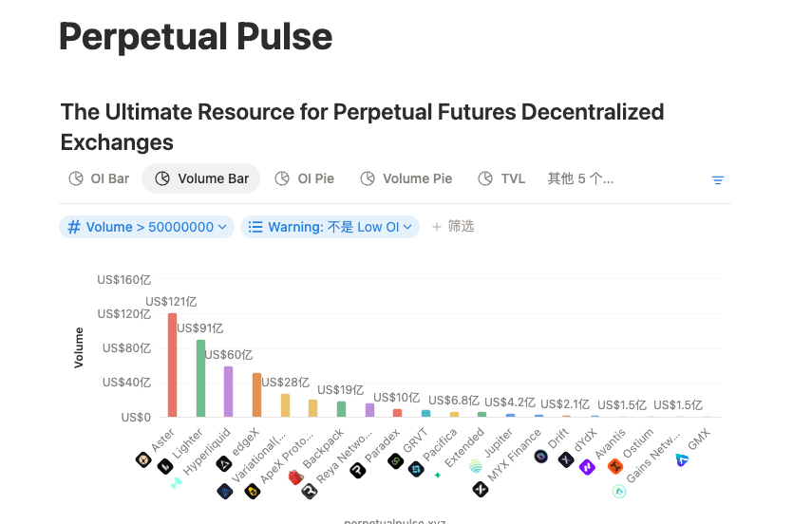Open the Warning: 不是 Low OI filter dropdown
812x524 pixels.
330,227
